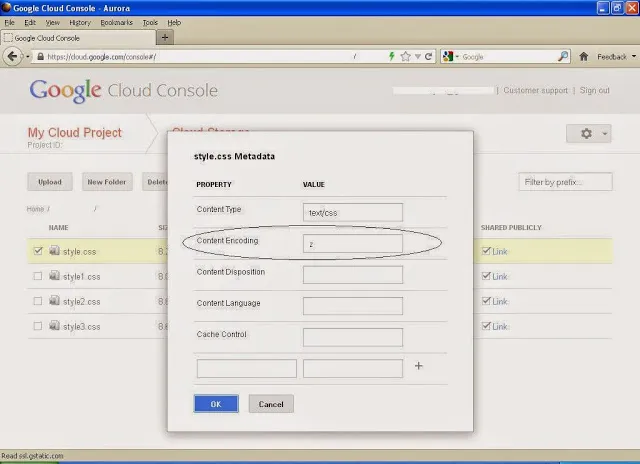Click the style1.css file icon
The width and height of the screenshot is (640, 464).
[54, 275]
